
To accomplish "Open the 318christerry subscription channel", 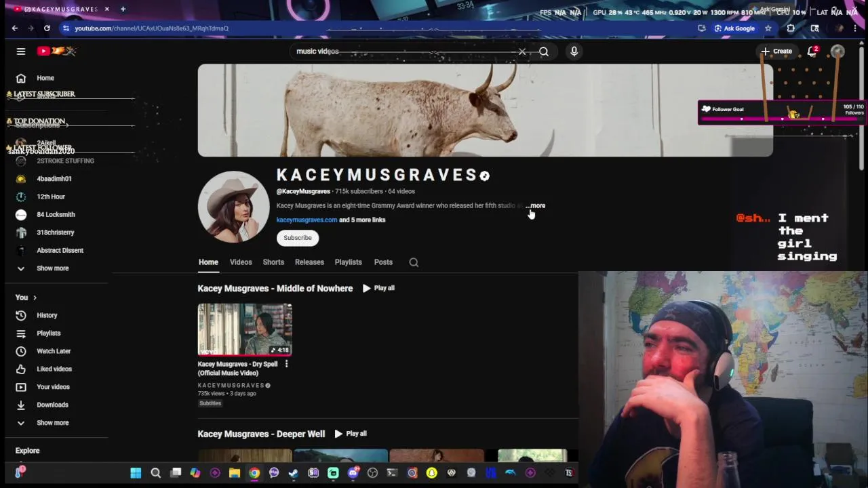I will pos(57,232).
